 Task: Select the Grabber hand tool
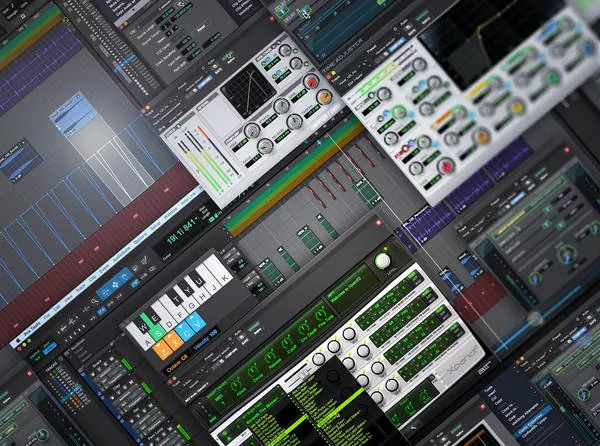click(x=125, y=276)
